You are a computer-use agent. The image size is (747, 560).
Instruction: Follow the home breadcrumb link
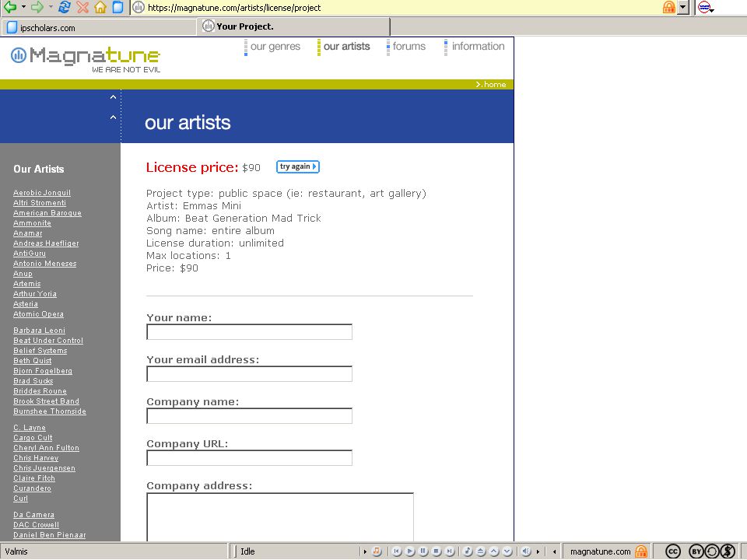click(491, 84)
